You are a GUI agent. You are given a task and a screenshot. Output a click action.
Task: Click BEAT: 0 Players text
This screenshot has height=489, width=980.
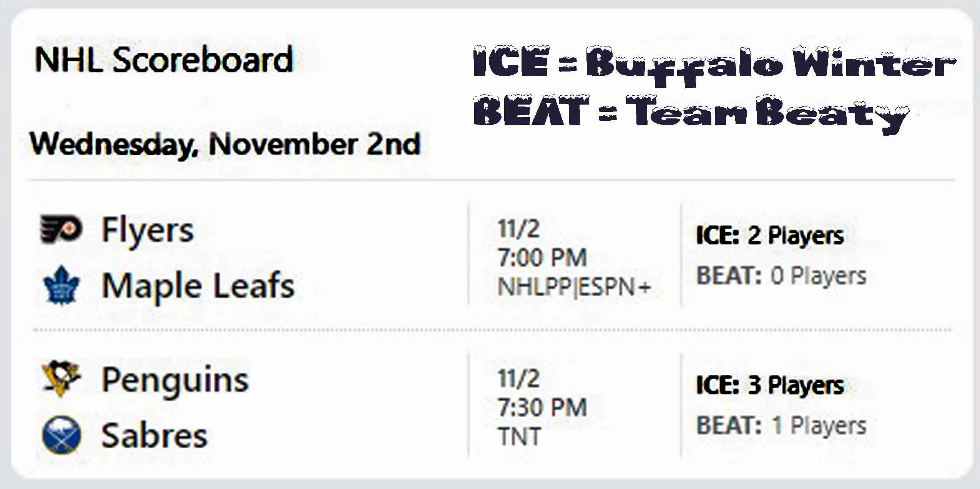(781, 276)
